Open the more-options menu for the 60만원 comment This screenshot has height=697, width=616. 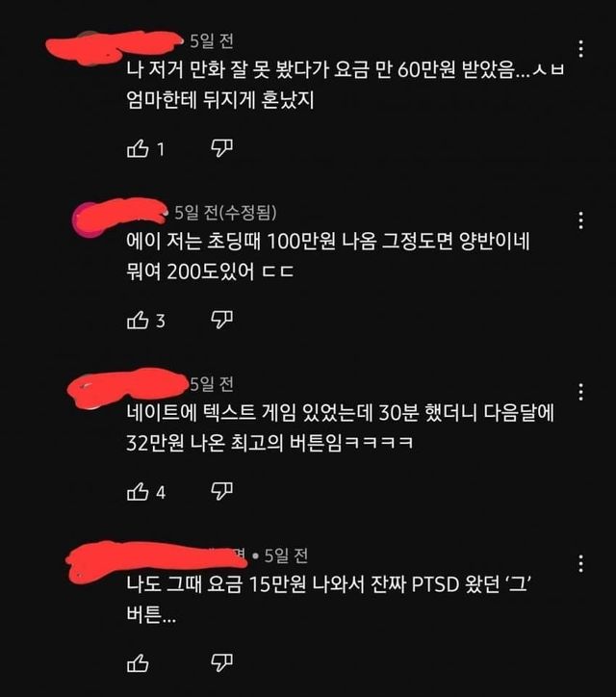(581, 49)
